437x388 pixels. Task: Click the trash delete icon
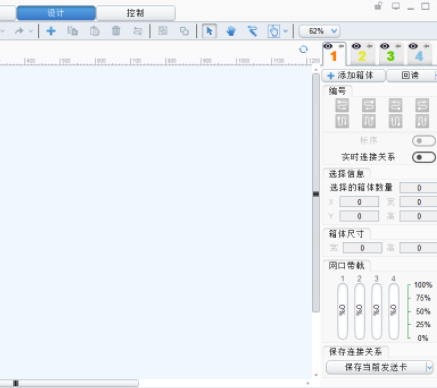click(x=116, y=31)
